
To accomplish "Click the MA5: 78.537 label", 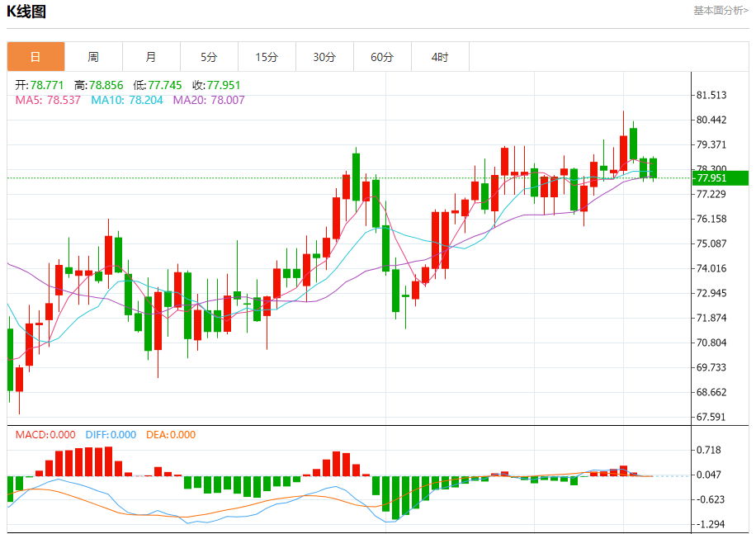I will (48, 100).
